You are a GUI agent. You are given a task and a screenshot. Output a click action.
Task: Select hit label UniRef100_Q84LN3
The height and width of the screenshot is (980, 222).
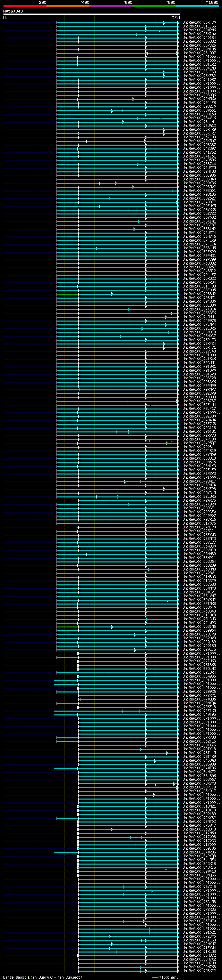tap(199, 68)
